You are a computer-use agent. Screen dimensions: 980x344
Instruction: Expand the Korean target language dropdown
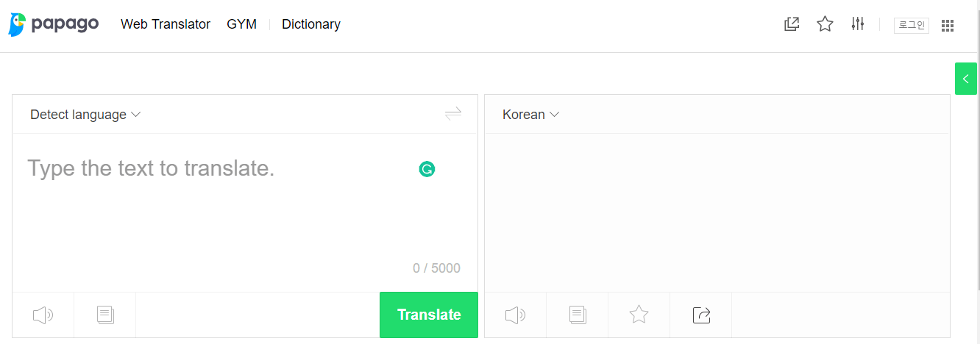[530, 115]
